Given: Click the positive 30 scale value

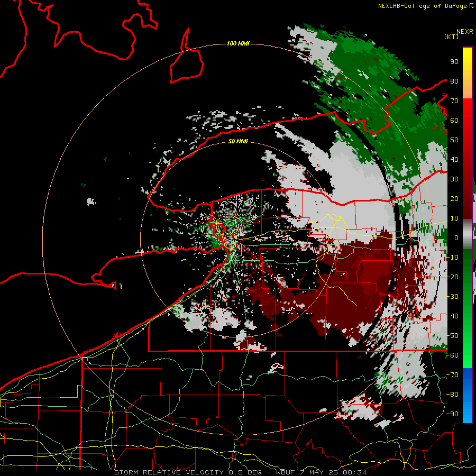Looking at the screenshot, I should pyautogui.click(x=454, y=179).
